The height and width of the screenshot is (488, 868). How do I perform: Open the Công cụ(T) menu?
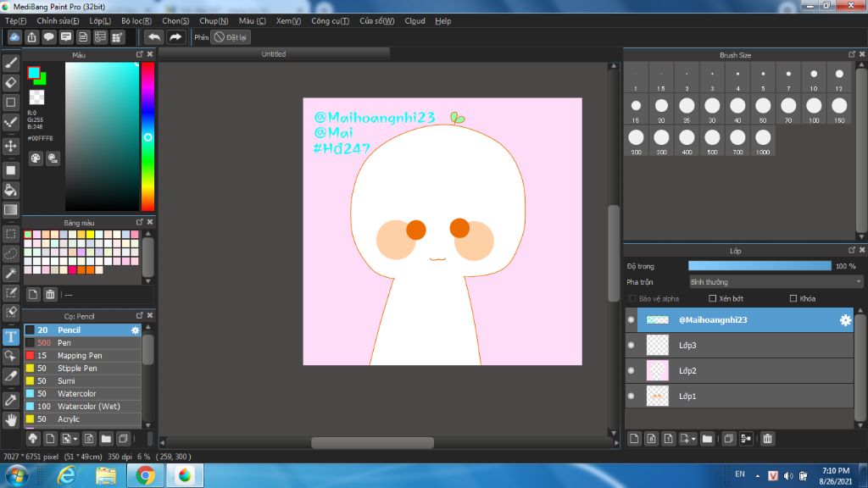coord(330,21)
